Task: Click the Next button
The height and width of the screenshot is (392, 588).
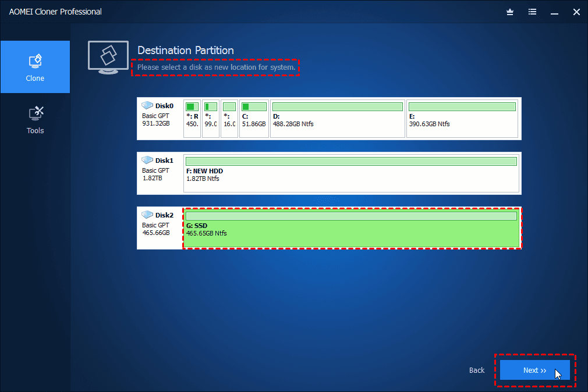Action: point(535,370)
